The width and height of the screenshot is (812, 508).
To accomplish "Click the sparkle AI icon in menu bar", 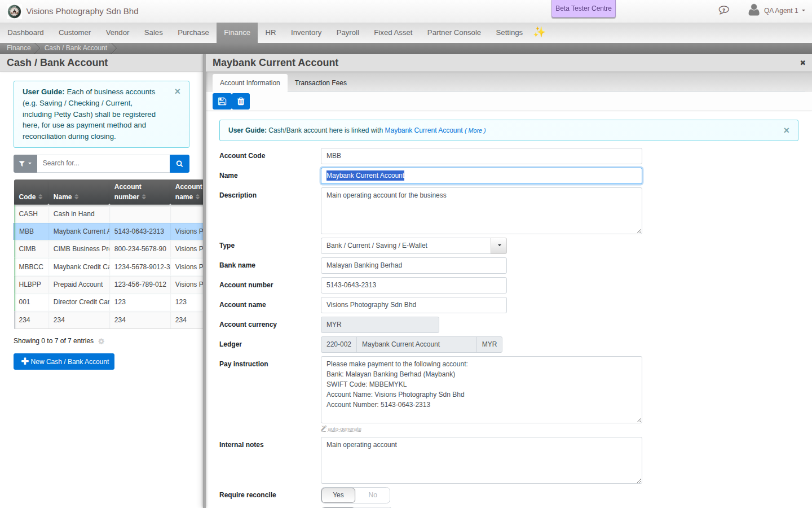I will point(540,32).
